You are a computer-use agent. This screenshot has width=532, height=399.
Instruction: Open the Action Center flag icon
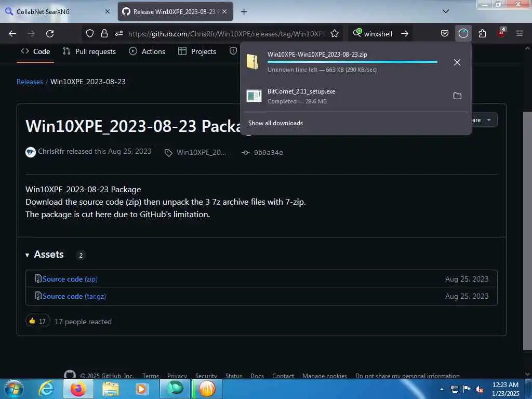(x=467, y=389)
